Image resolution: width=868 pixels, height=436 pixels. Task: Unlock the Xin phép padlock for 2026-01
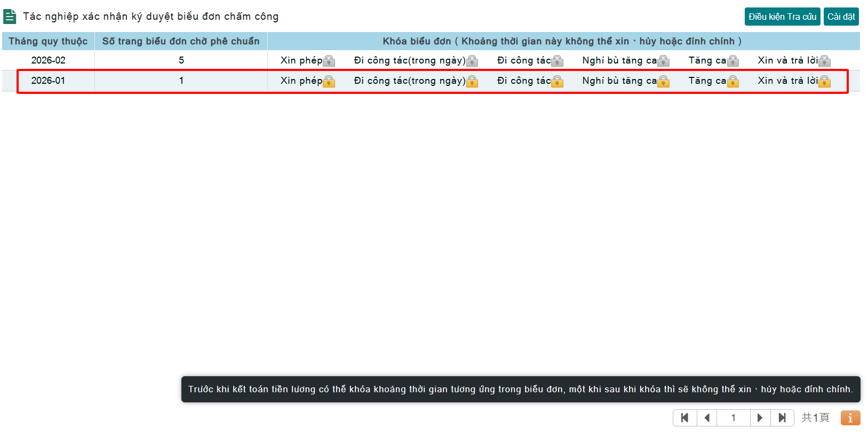[x=329, y=81]
